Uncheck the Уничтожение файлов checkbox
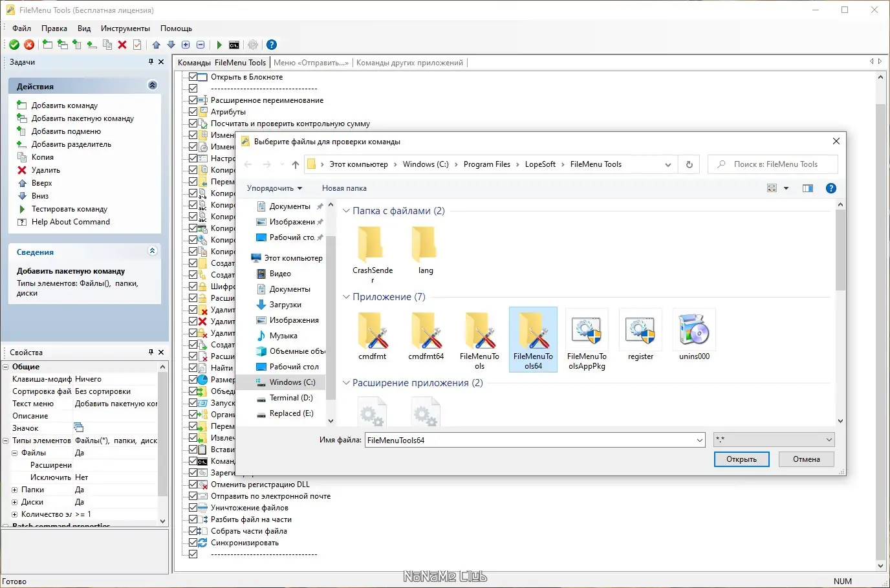This screenshot has height=588, width=890. (x=193, y=508)
